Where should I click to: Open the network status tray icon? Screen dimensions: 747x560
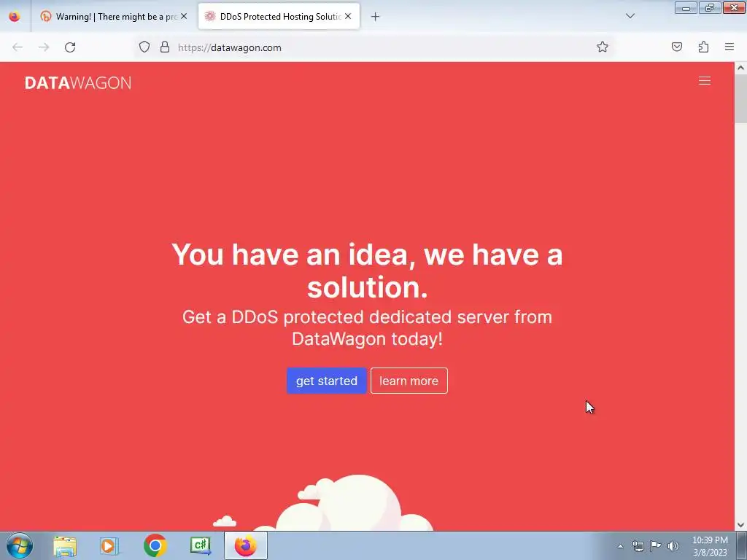(638, 546)
